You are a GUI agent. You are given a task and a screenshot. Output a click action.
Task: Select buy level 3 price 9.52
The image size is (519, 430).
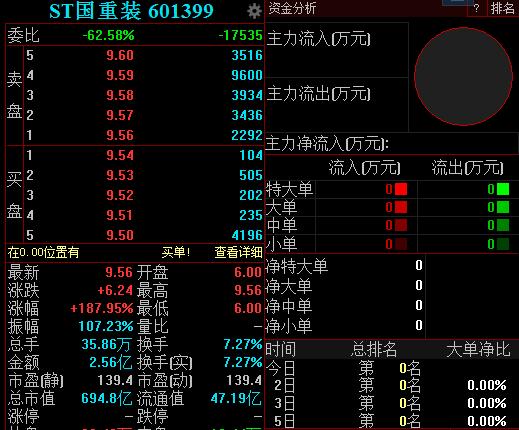pyautogui.click(x=120, y=195)
